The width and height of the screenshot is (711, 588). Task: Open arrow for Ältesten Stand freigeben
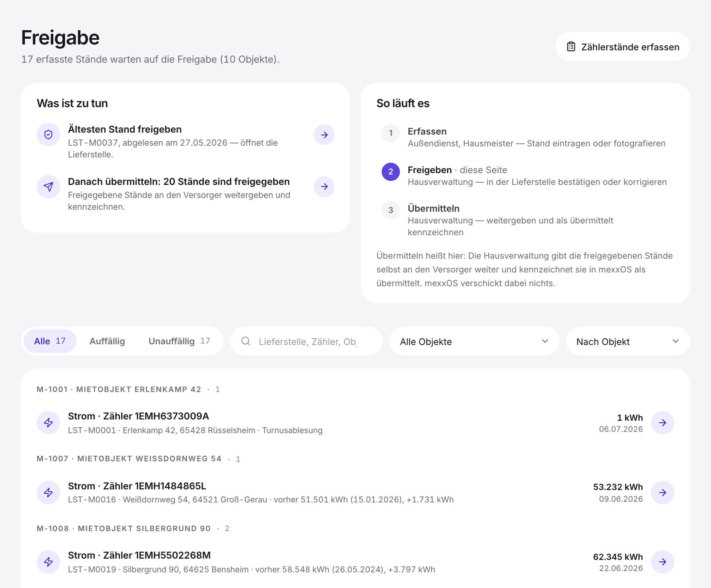tap(324, 135)
